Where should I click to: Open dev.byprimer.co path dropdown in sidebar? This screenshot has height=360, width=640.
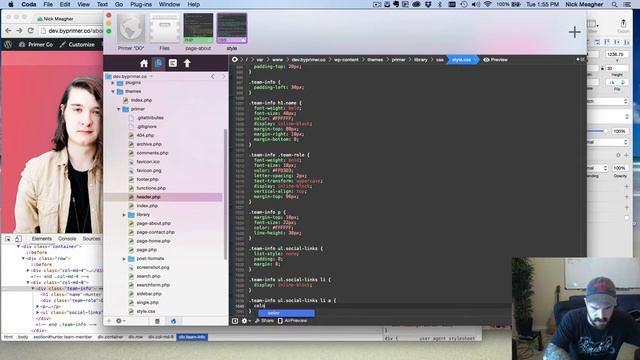pos(130,76)
